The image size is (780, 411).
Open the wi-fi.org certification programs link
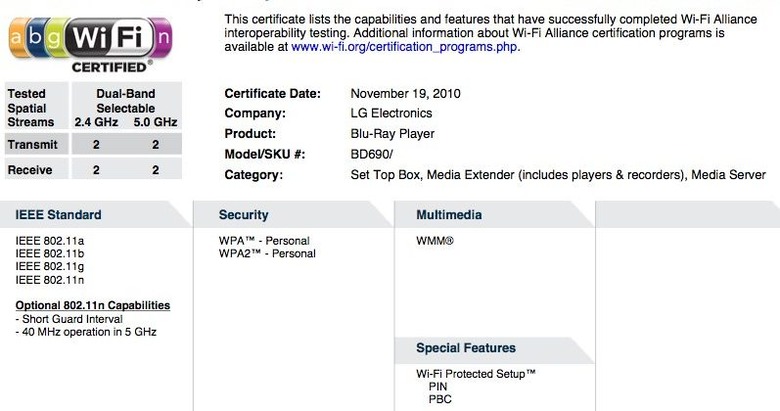[x=404, y=47]
